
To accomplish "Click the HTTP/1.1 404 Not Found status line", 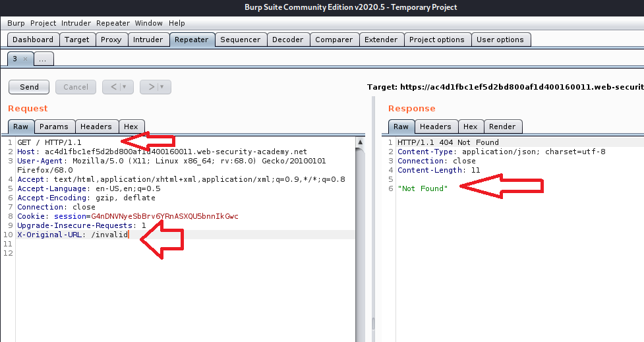I will (448, 142).
